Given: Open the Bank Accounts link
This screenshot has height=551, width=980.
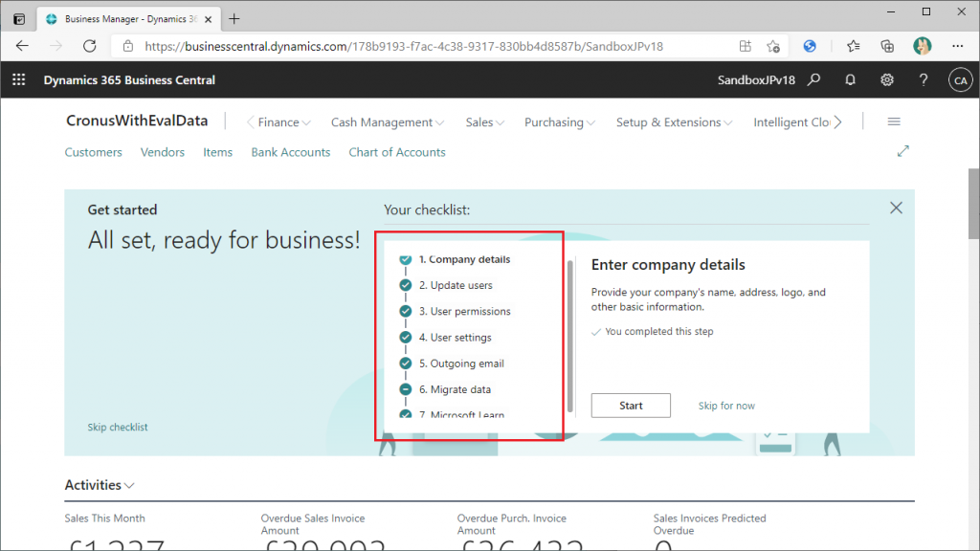Looking at the screenshot, I should (291, 152).
